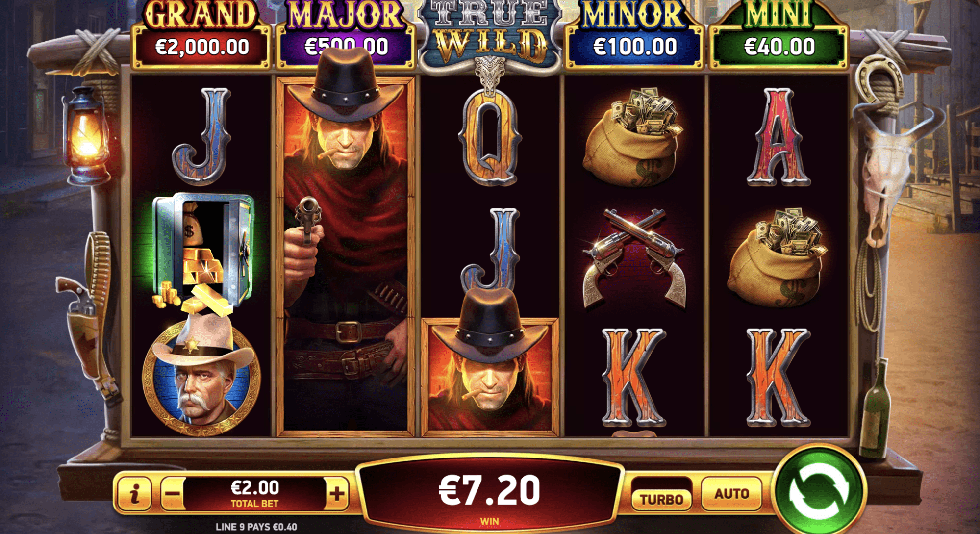The width and height of the screenshot is (980, 534).
Task: Open AUTO spin options
Action: [x=731, y=493]
